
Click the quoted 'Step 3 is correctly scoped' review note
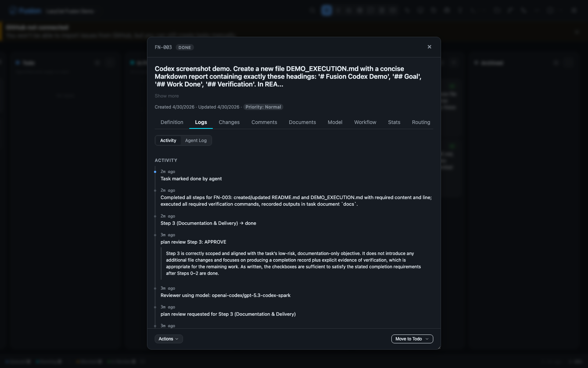coord(294,263)
